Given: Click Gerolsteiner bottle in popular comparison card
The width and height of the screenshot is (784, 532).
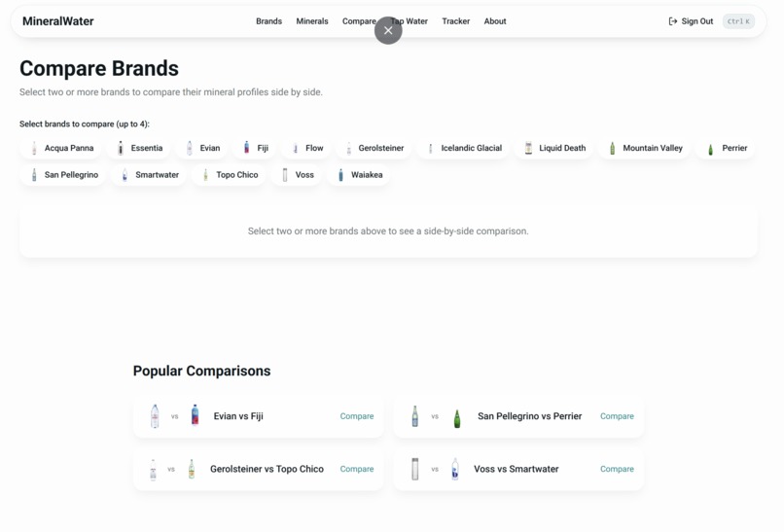Looking at the screenshot, I should (x=153, y=469).
